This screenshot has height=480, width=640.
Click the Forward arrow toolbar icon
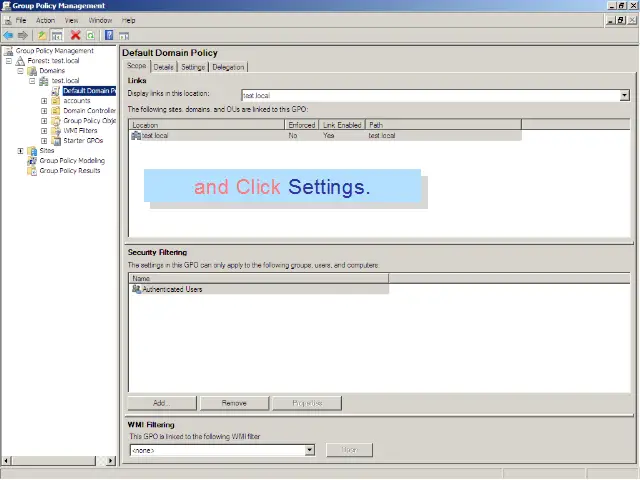pyautogui.click(x=23, y=36)
